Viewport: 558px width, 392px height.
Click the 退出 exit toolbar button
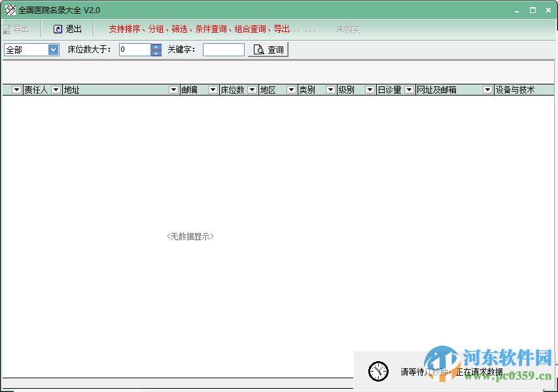tap(67, 29)
